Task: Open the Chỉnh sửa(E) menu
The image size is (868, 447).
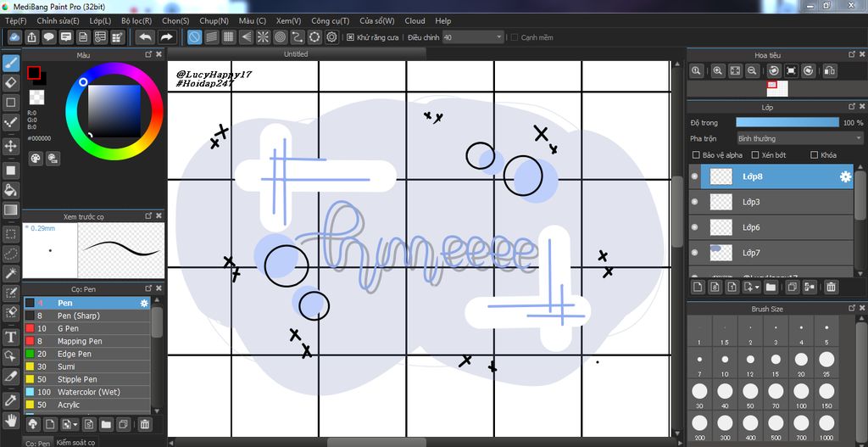Action: click(58, 21)
